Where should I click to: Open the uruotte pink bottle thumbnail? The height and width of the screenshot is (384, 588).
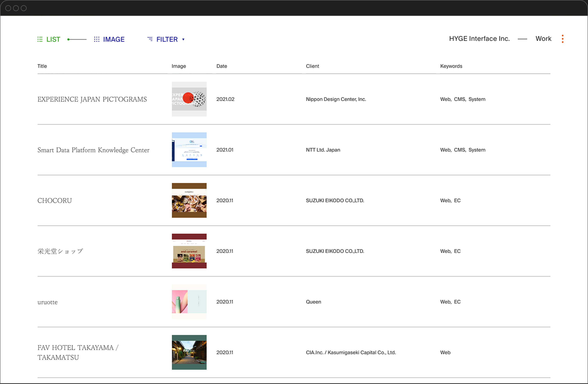tap(189, 302)
